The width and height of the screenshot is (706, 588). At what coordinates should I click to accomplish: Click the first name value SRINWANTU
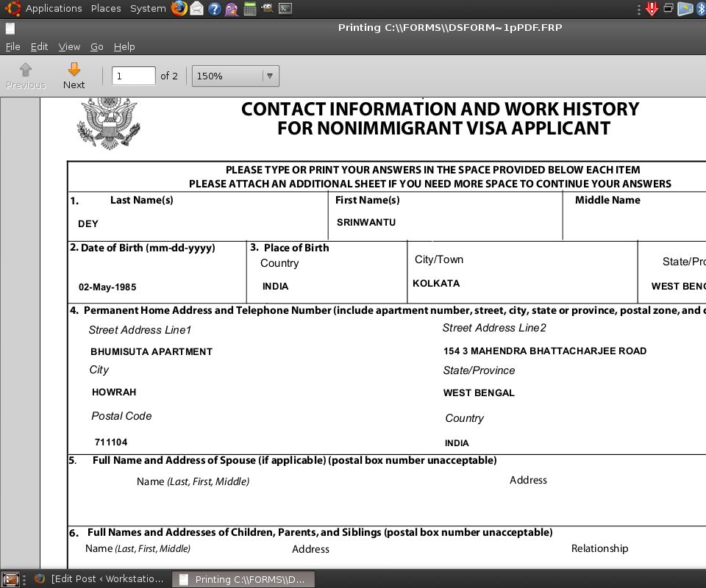coord(366,222)
